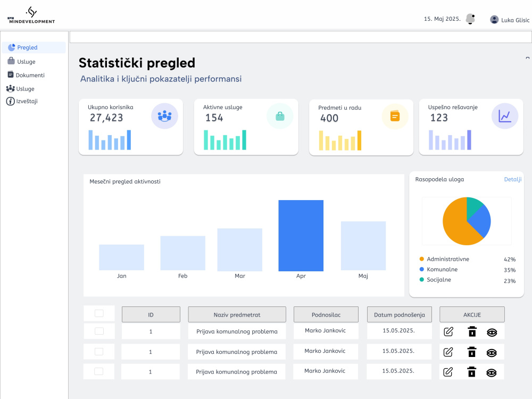Open the notifications bell

pos(470,19)
